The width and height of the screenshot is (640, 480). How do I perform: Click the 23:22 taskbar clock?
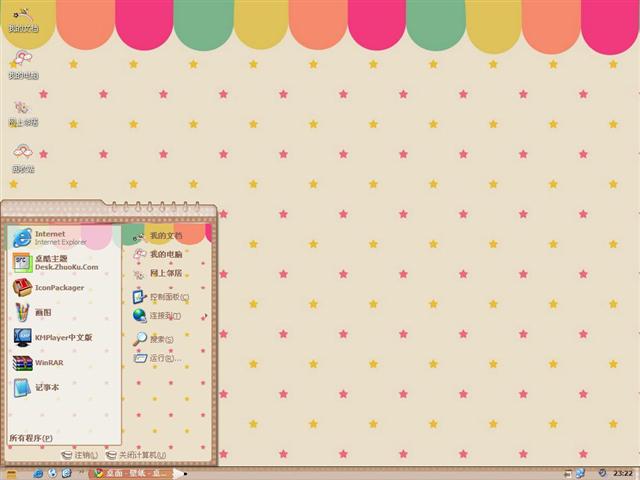[623, 473]
